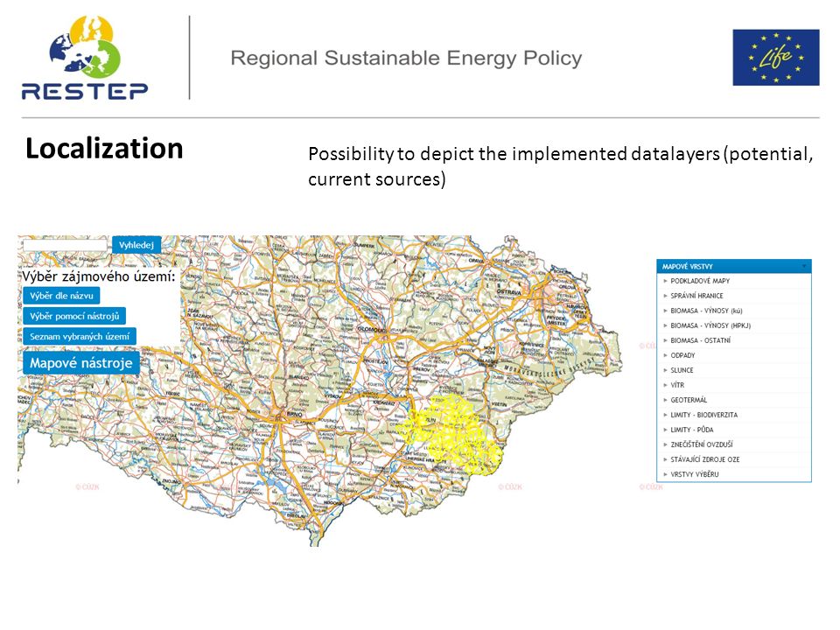The width and height of the screenshot is (840, 630).
Task: Click the Regional Sustainable Energy Policy title
Action: coord(406,58)
